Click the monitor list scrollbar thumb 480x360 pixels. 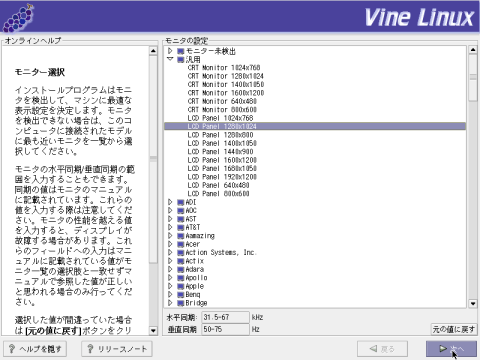(473, 77)
